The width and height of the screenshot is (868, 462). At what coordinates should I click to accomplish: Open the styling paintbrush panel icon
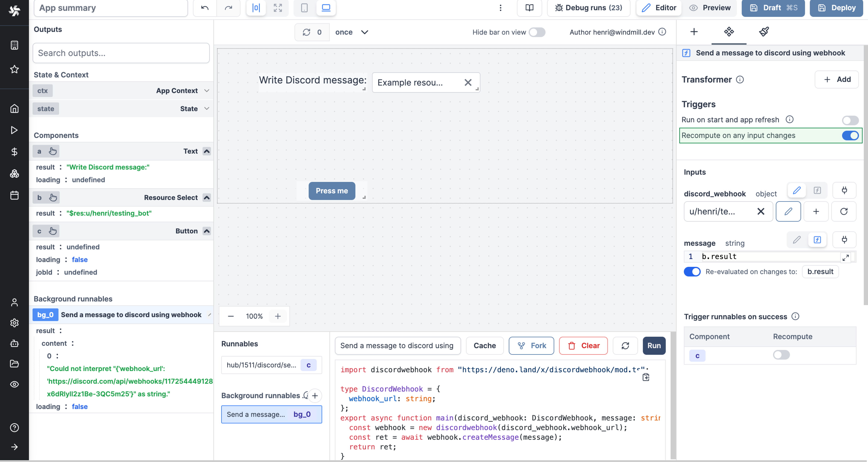point(764,32)
